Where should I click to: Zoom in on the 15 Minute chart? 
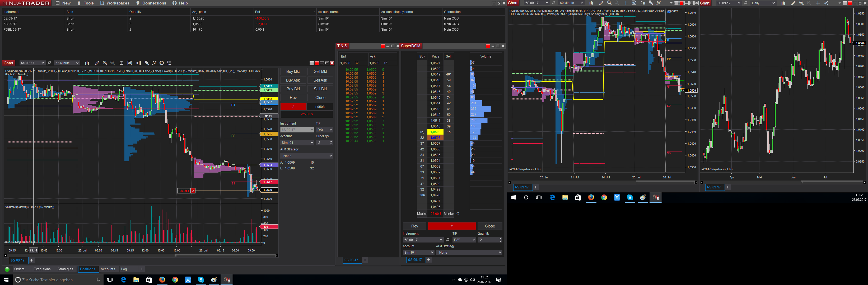tap(105, 63)
